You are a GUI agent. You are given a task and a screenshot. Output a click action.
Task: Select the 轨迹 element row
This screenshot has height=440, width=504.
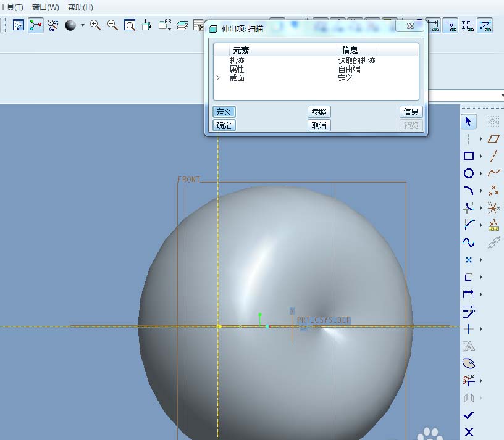click(316, 60)
